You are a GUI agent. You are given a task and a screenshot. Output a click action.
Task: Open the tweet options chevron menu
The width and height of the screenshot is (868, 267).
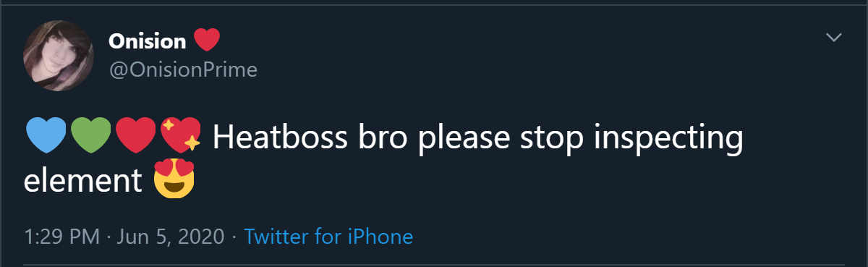pyautogui.click(x=834, y=37)
